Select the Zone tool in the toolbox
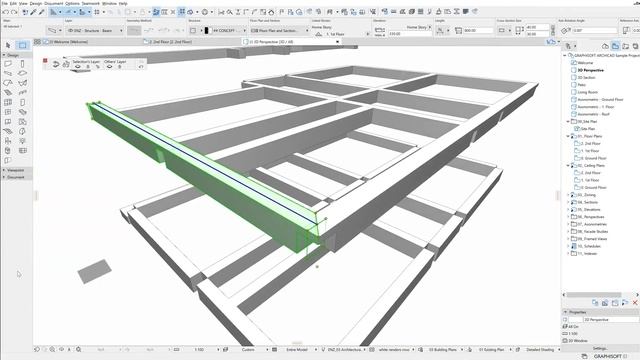Viewport: 640px width, 360px height. pyautogui.click(x=22, y=122)
